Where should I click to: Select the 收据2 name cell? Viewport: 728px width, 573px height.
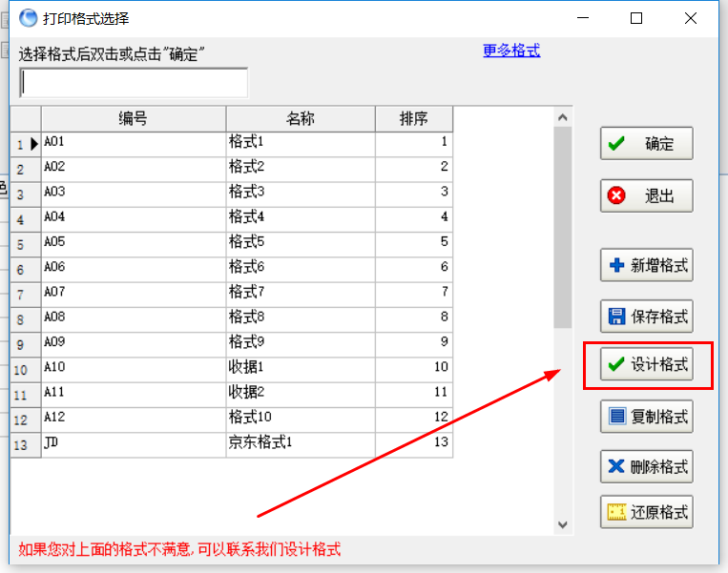click(301, 395)
